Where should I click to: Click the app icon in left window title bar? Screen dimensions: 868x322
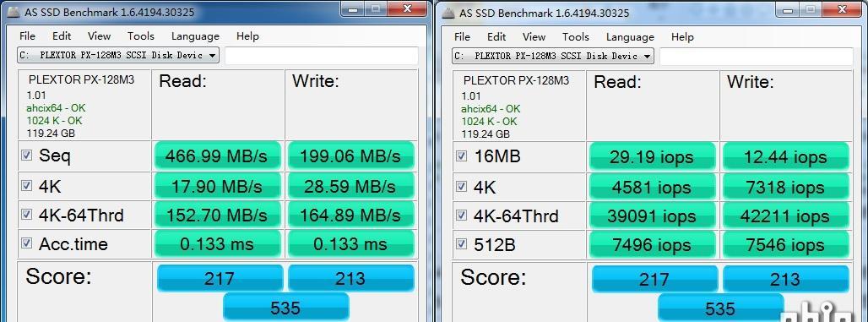[14, 12]
